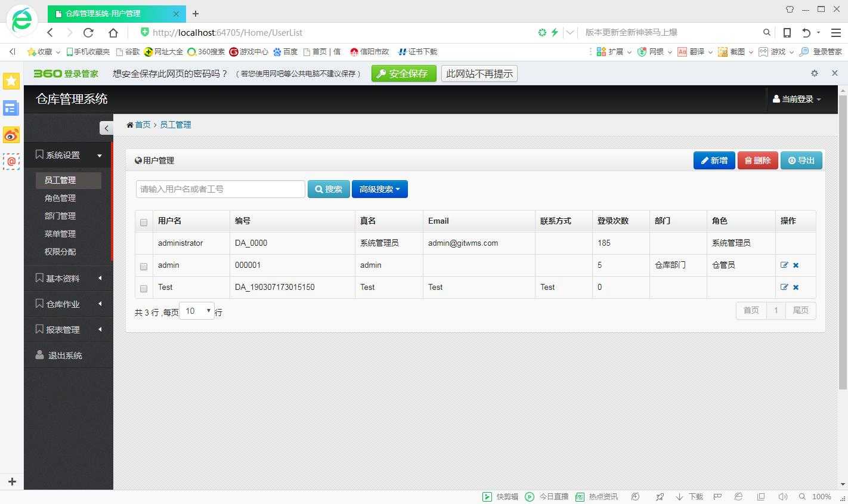Screen dimensions: 848x504
Task: Expand the 仓库作业 menu section
Action: pyautogui.click(x=69, y=304)
